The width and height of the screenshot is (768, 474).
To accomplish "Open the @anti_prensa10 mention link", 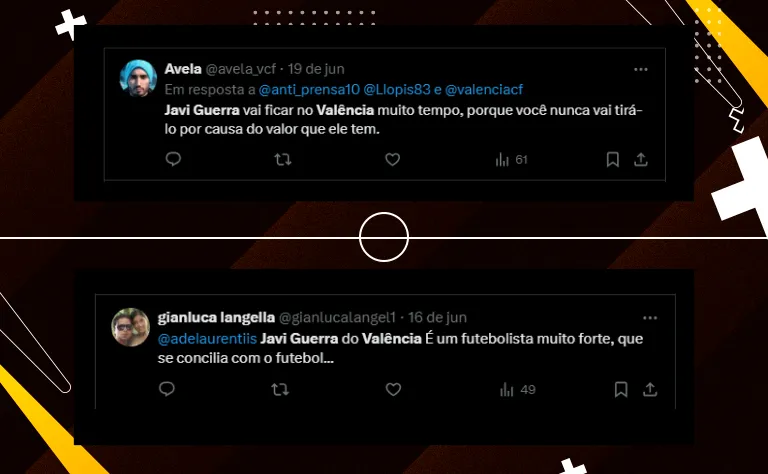I will point(309,90).
